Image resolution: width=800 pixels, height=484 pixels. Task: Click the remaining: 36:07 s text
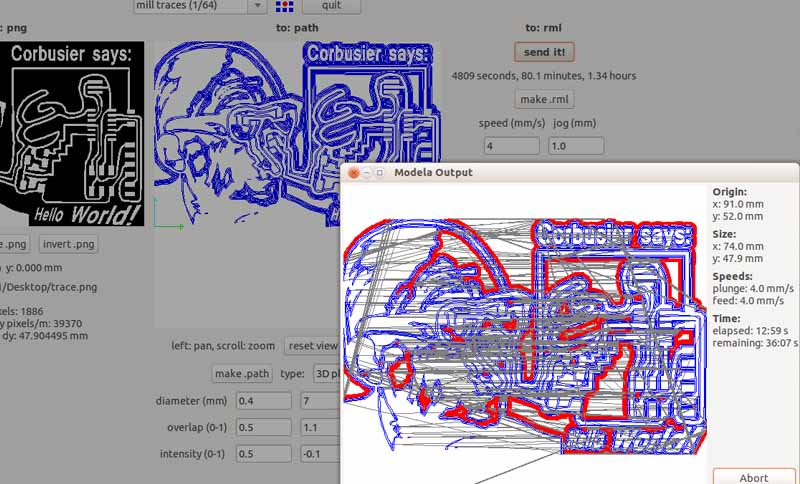pos(755,343)
